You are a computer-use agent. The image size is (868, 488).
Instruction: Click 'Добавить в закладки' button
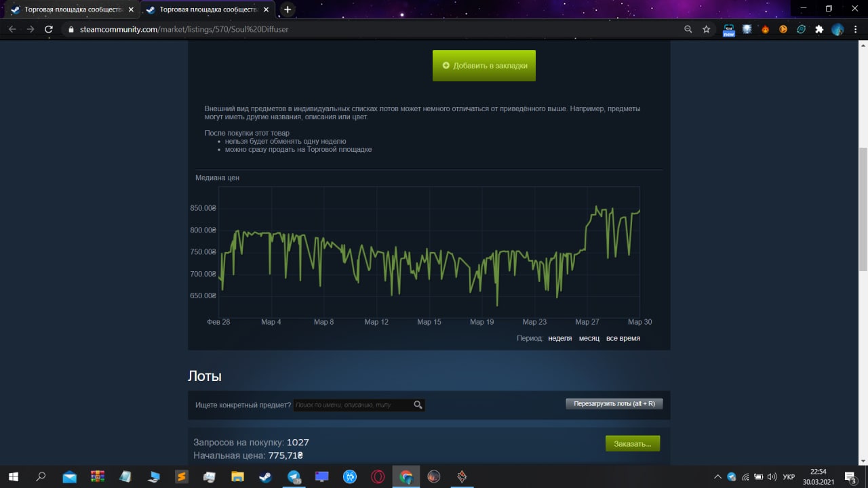(x=484, y=66)
